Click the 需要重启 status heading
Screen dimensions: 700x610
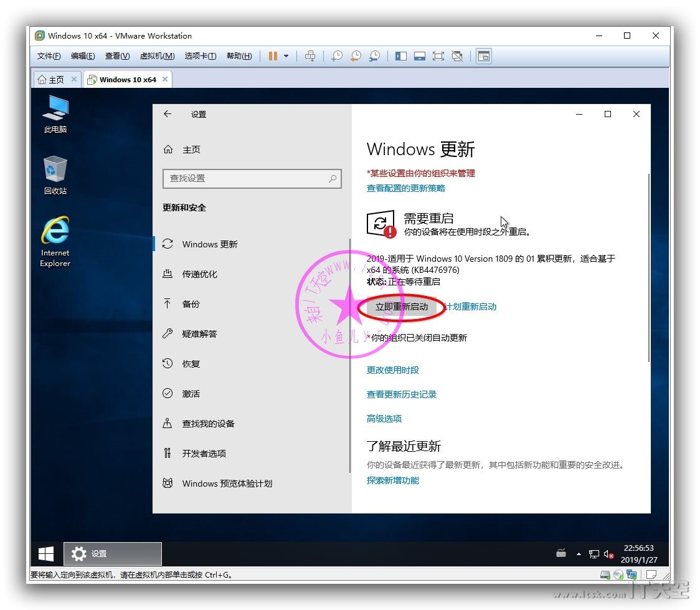tap(428, 218)
